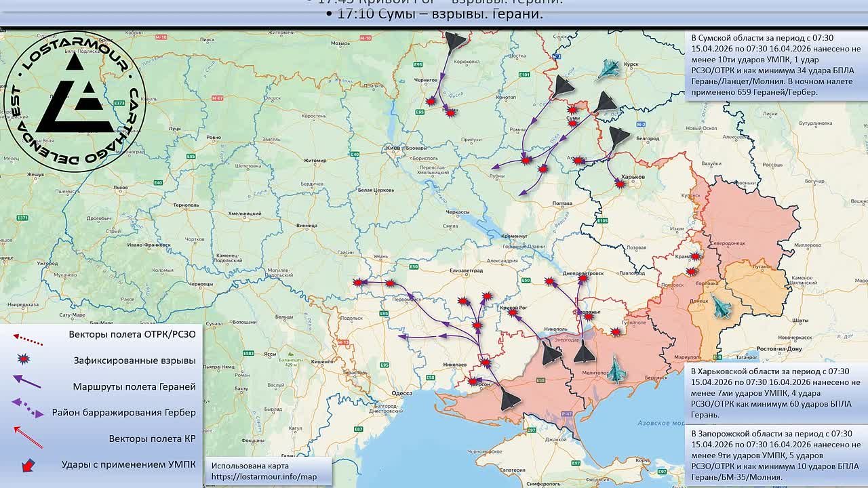868x488 pixels.
Task: Click the explosion symbol in the legend
Action: point(24,360)
